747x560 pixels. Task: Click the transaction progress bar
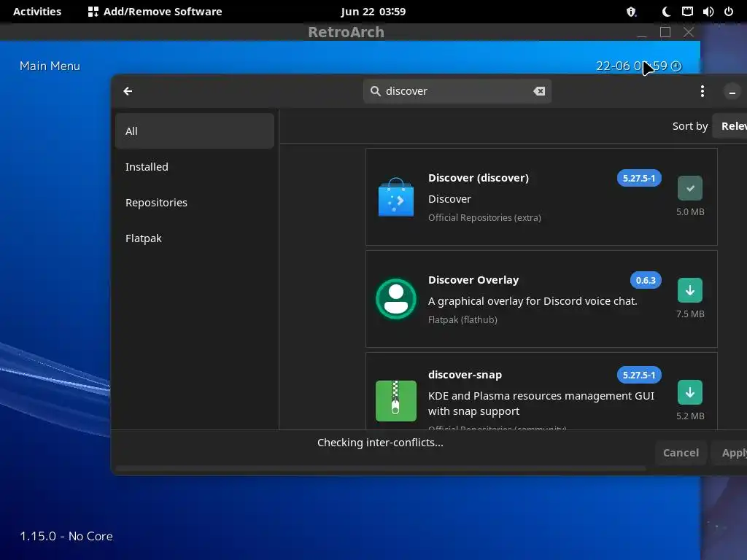(380, 469)
